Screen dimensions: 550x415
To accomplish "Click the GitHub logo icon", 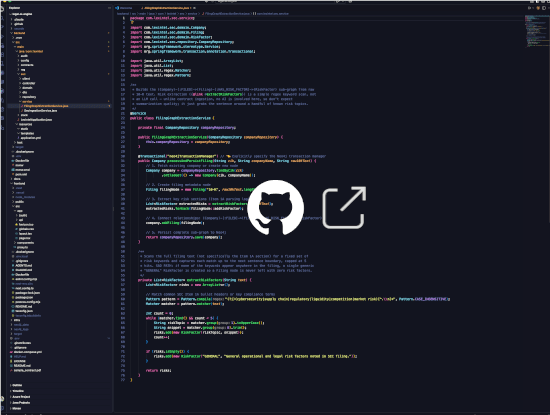I will [275, 207].
